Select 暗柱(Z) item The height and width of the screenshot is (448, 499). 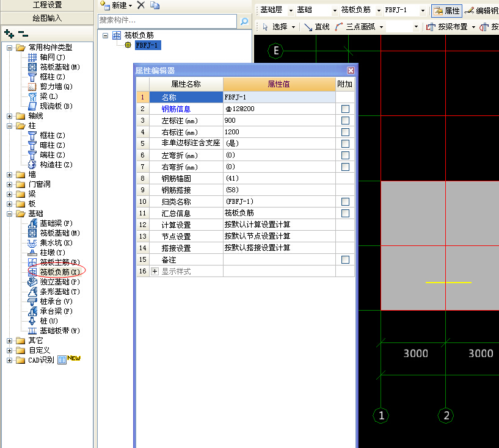46,145
